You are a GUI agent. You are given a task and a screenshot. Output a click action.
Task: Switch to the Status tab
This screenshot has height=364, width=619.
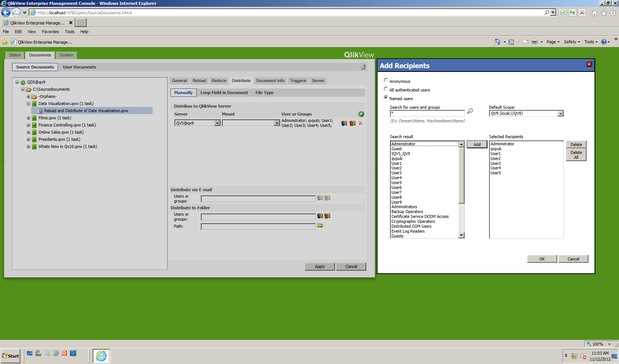click(15, 55)
